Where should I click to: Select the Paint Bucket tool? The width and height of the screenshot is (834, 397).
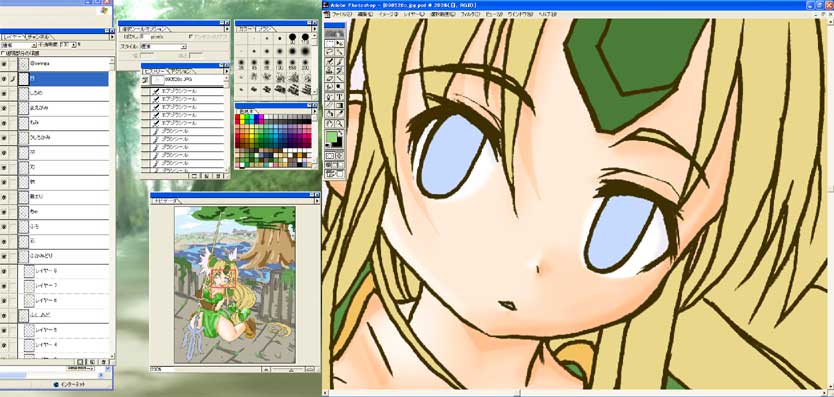point(330,113)
